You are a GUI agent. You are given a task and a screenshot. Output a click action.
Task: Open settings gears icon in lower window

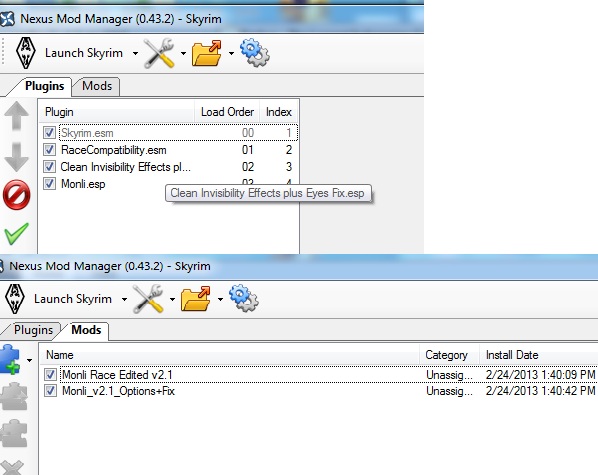[x=243, y=298]
